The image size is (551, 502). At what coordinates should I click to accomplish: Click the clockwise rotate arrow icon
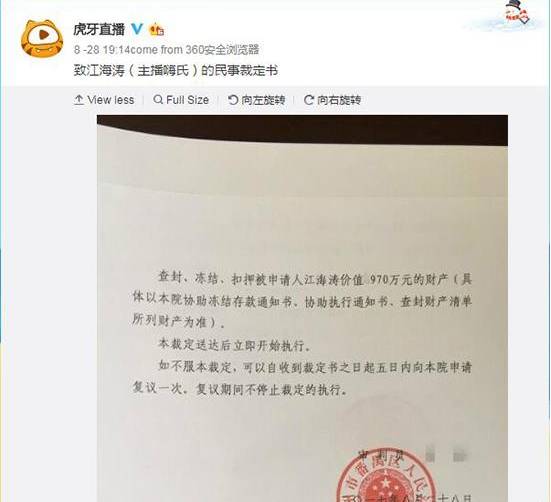[309, 100]
